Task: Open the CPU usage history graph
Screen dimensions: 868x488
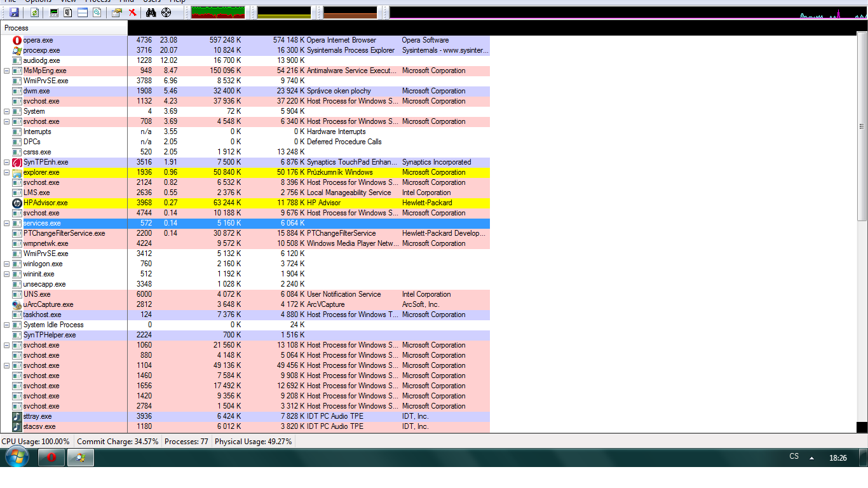Action: click(218, 13)
